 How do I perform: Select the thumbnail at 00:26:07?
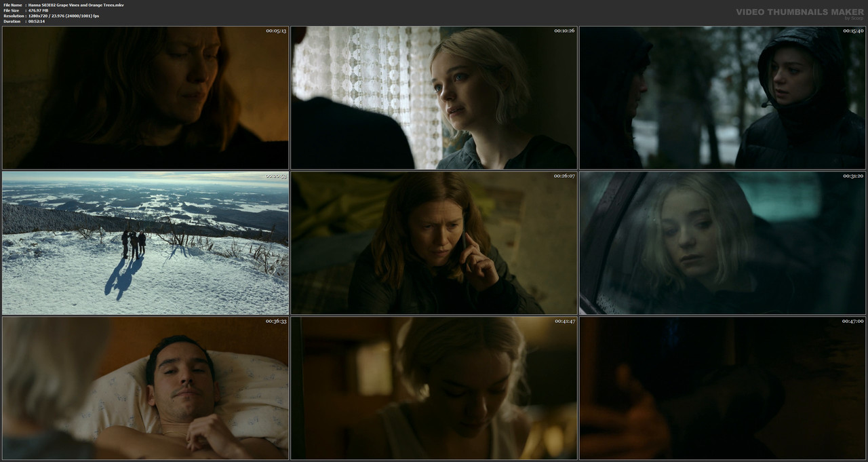point(434,243)
